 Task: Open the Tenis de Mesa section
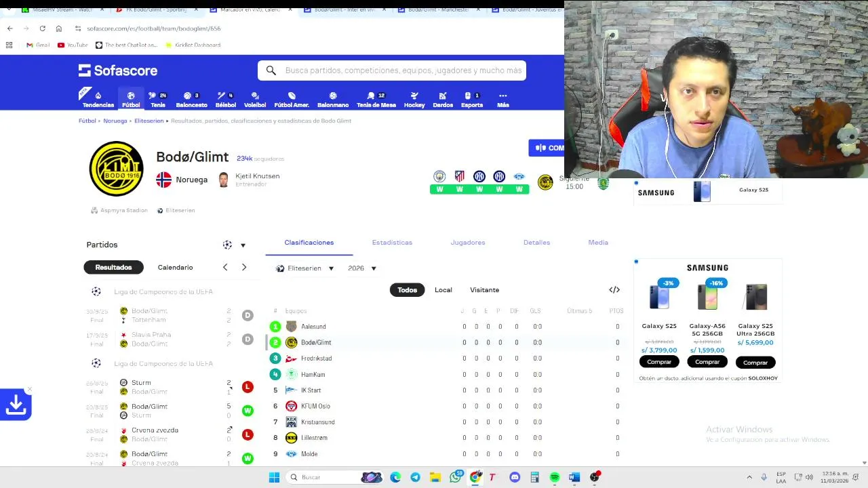pos(376,100)
